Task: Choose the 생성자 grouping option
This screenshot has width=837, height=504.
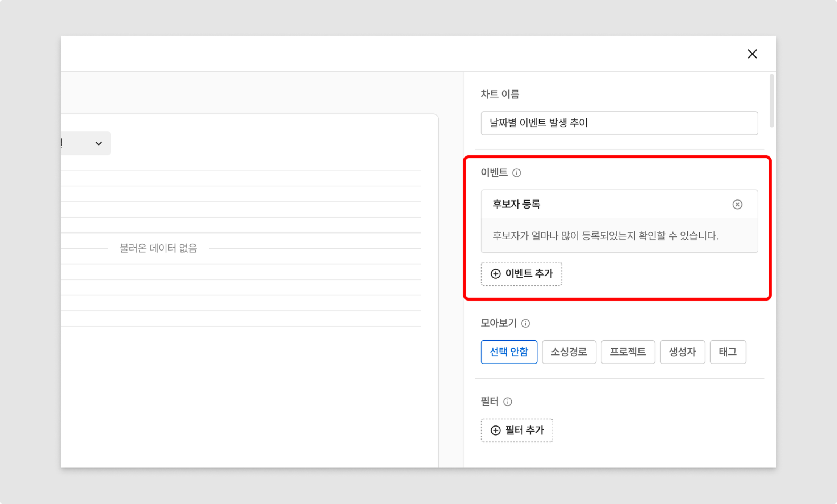Action: click(682, 352)
